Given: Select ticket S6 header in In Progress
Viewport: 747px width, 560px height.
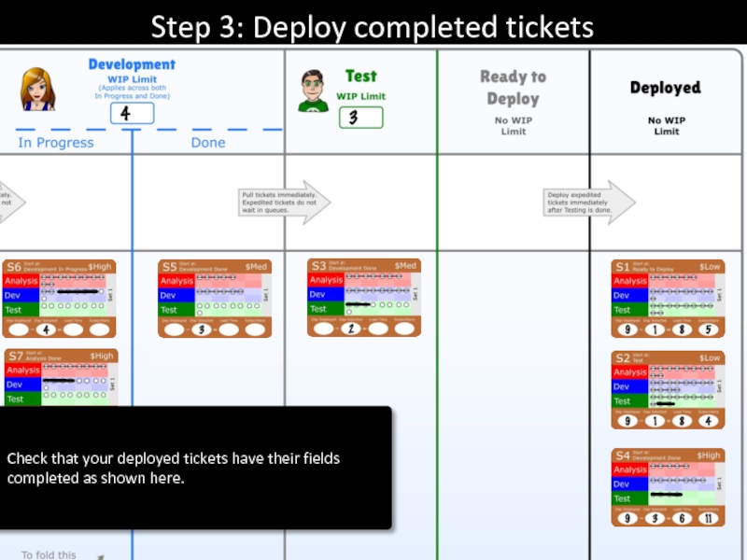Looking at the screenshot, I should [x=60, y=267].
